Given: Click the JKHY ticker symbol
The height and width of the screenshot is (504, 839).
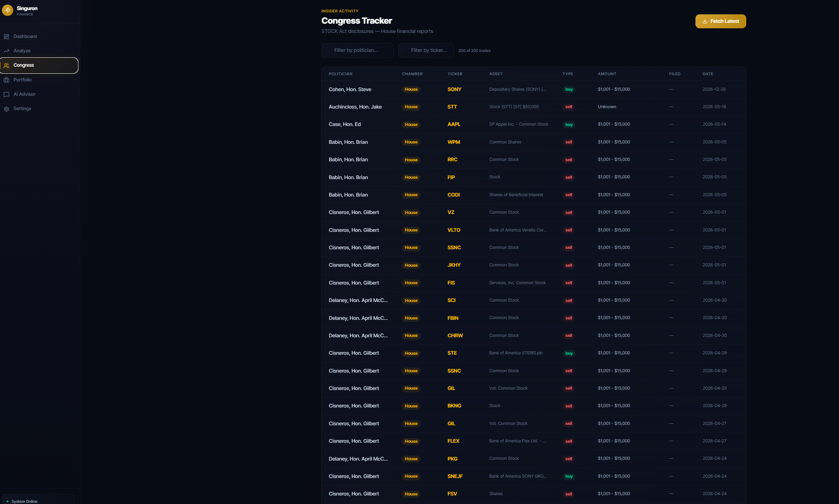Looking at the screenshot, I should (454, 265).
